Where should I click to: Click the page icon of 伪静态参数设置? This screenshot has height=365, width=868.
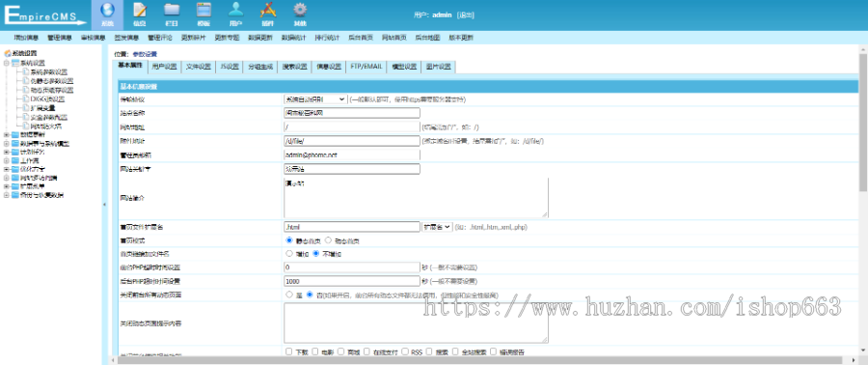coord(25,81)
